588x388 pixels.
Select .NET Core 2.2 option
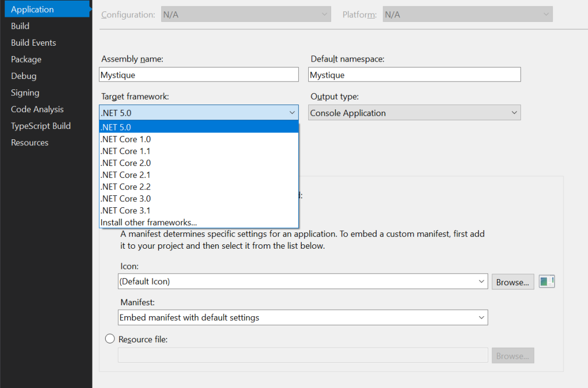pyautogui.click(x=199, y=187)
